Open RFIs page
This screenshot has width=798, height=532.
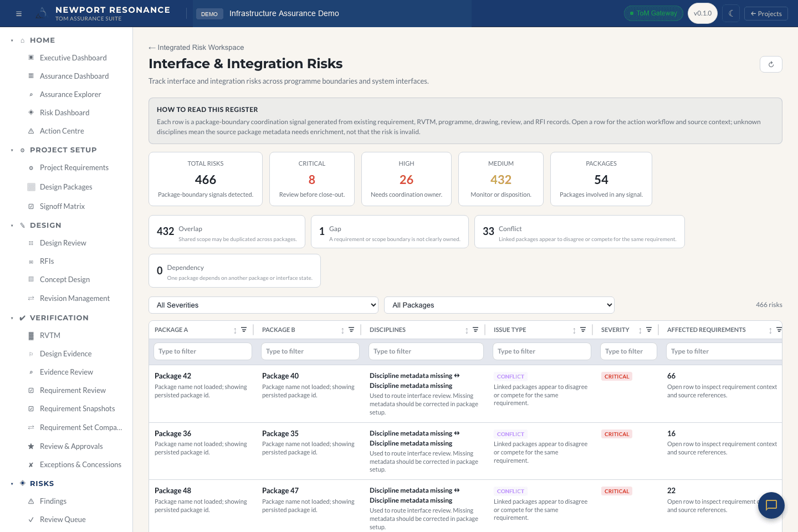click(47, 261)
